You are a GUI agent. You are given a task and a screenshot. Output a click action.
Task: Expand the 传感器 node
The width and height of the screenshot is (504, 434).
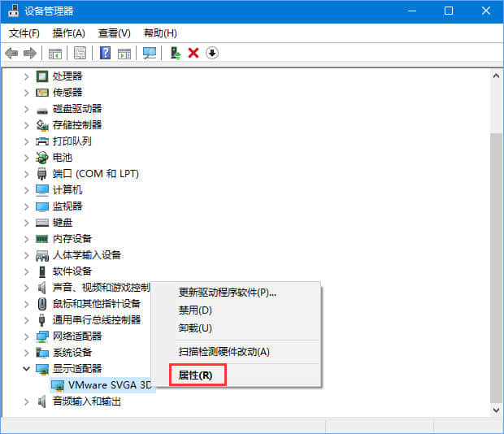(26, 93)
